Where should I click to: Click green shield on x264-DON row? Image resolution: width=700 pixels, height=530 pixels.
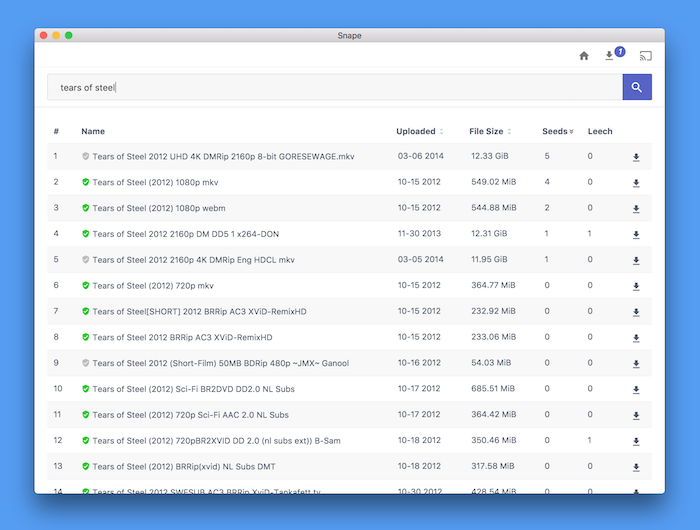[86, 234]
